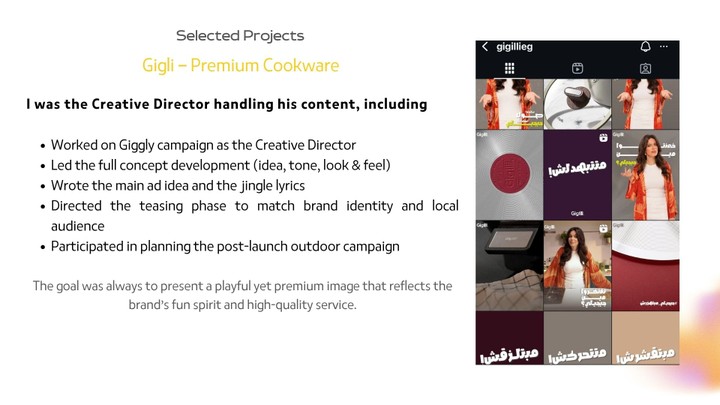Open the dark cookware box post

click(x=509, y=266)
